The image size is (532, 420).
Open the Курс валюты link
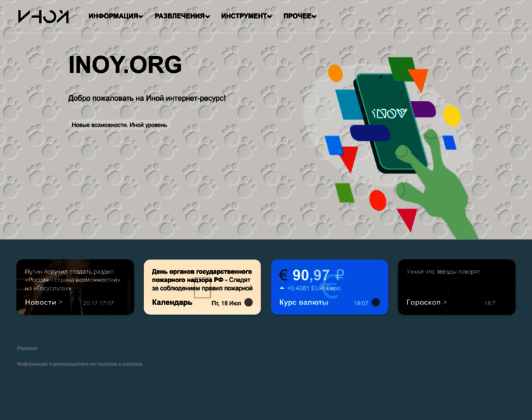pos(304,302)
